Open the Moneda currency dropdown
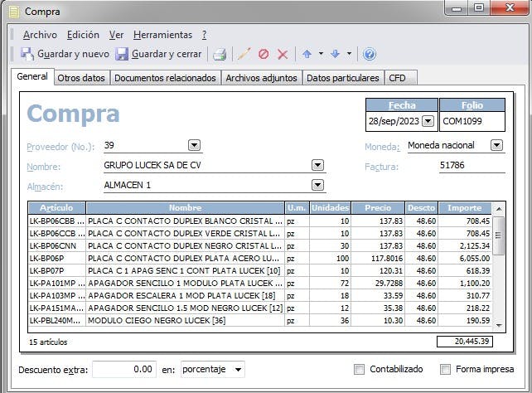The width and height of the screenshot is (532, 393). coord(496,145)
